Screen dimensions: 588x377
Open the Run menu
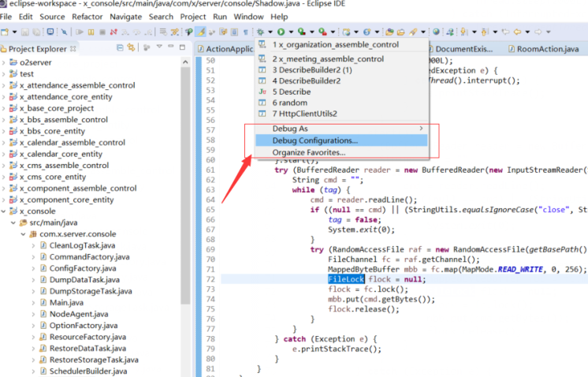pyautogui.click(x=220, y=17)
